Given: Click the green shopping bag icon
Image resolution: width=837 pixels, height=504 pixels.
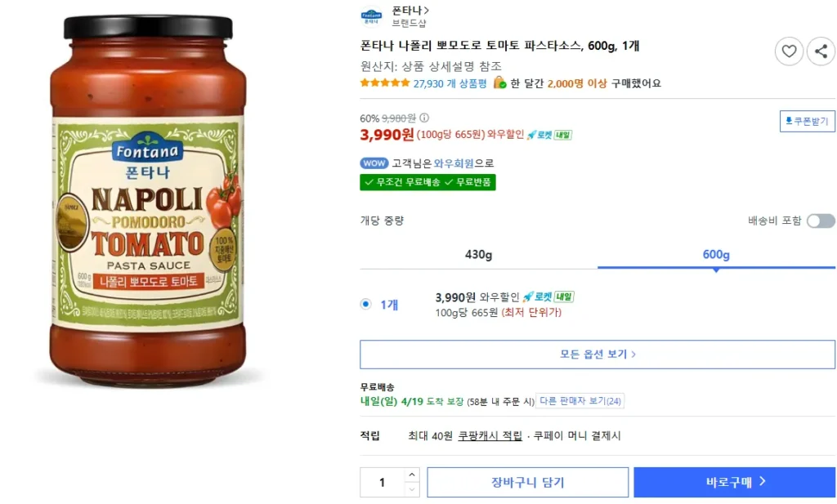Looking at the screenshot, I should 499,83.
